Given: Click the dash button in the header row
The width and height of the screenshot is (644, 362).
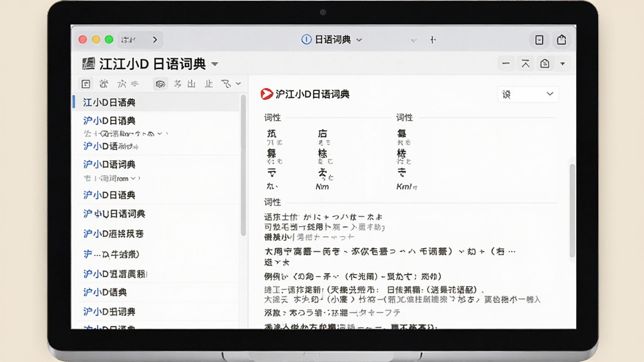Looking at the screenshot, I should [506, 63].
